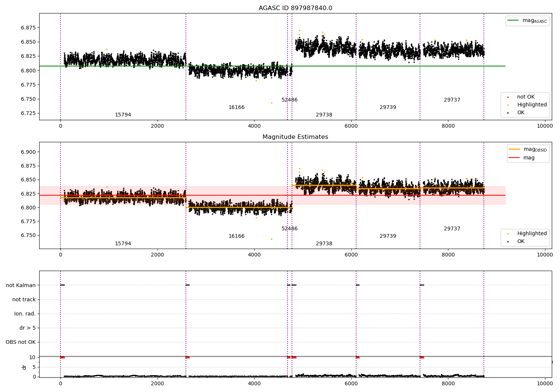Image resolution: width=560 pixels, height=392 pixels.
Task: Click the 10000 x-tick under the top plot
Action: point(545,126)
